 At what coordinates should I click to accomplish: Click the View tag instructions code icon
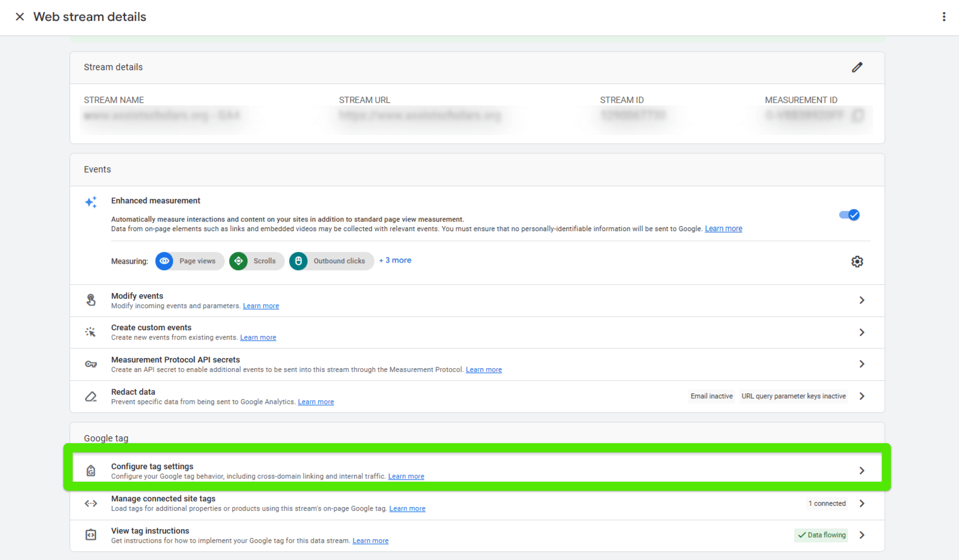pyautogui.click(x=91, y=535)
